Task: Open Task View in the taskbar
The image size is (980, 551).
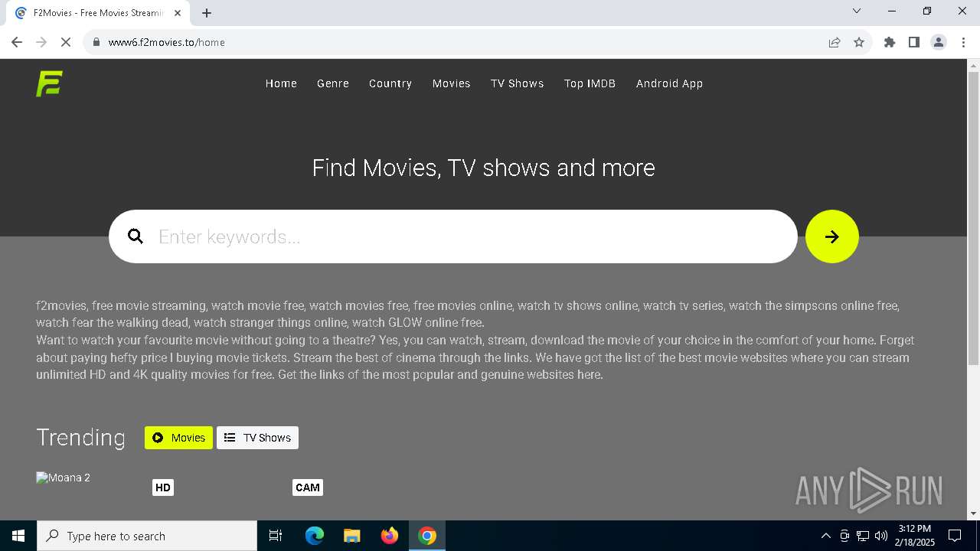Action: 276,536
